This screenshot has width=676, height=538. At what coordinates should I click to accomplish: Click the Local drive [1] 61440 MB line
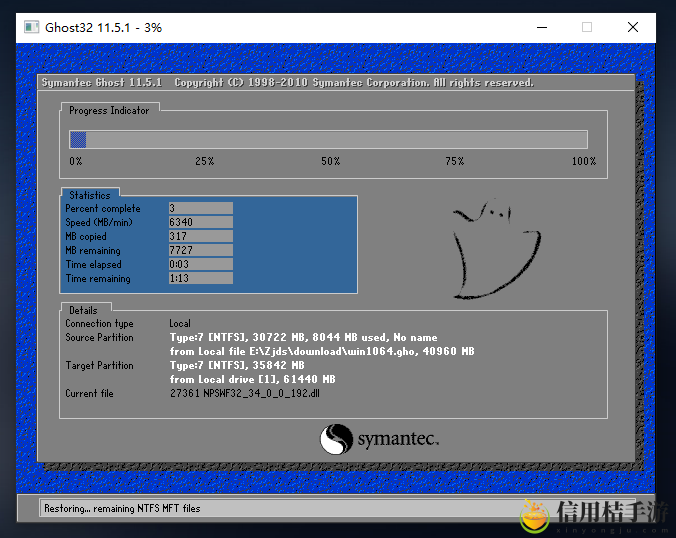click(252, 379)
